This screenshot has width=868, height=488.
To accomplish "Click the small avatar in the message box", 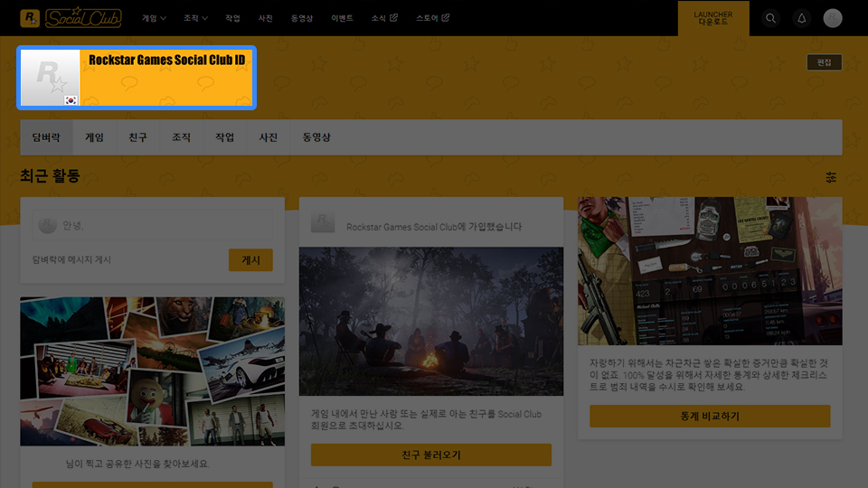I will pos(48,225).
